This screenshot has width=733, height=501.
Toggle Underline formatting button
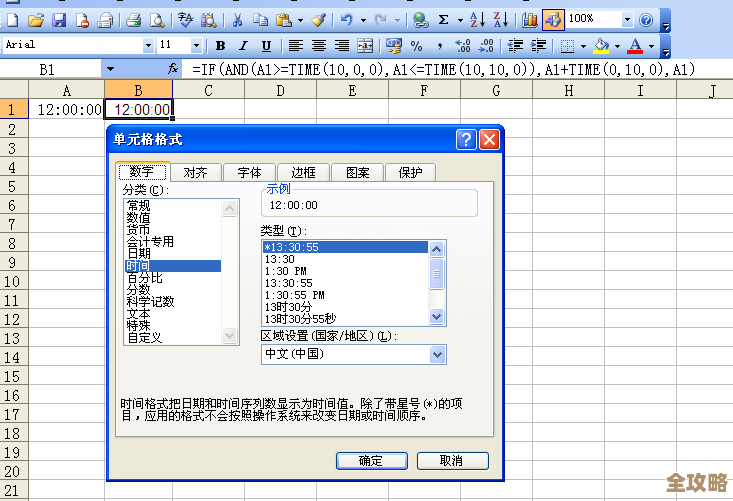tap(266, 46)
